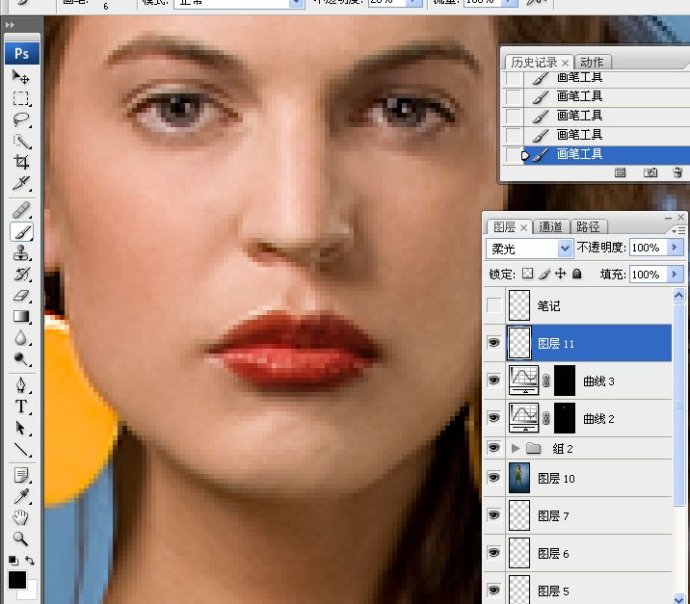Select the Zoom tool

(x=21, y=538)
